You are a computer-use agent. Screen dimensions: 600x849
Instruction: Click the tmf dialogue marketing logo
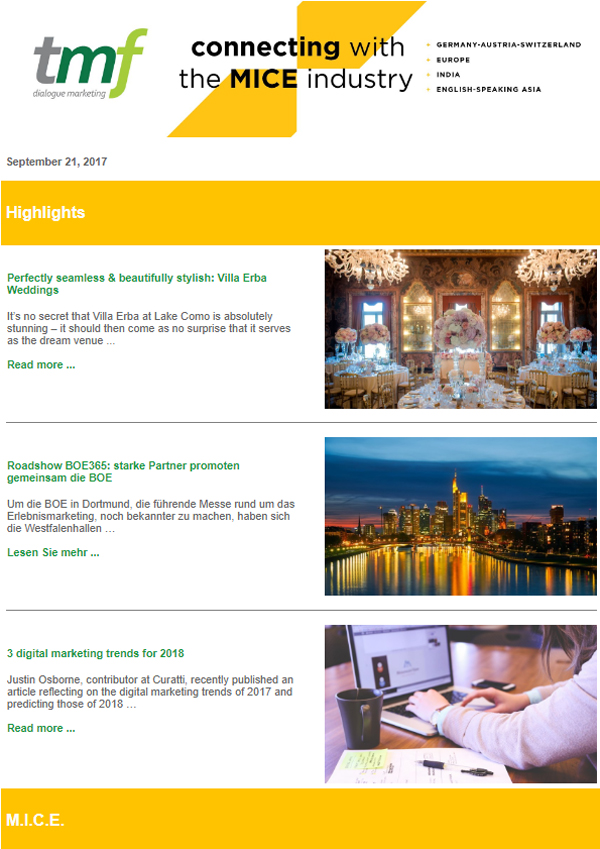90,64
